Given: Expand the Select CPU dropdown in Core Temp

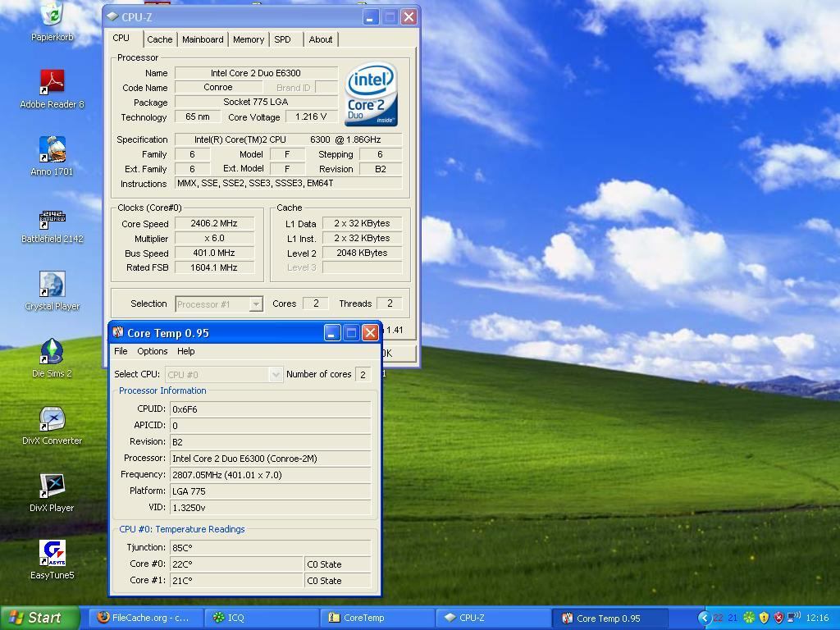Looking at the screenshot, I should click(x=276, y=374).
